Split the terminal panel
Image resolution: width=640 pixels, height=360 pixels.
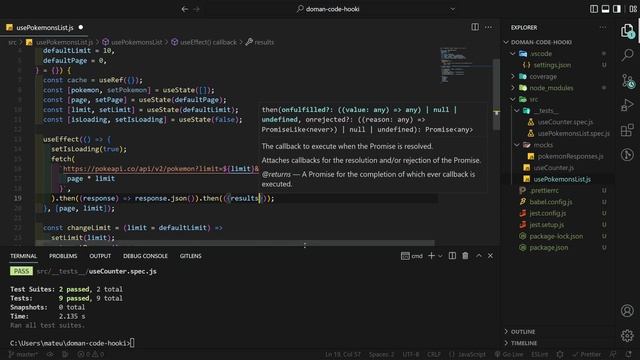(452, 256)
